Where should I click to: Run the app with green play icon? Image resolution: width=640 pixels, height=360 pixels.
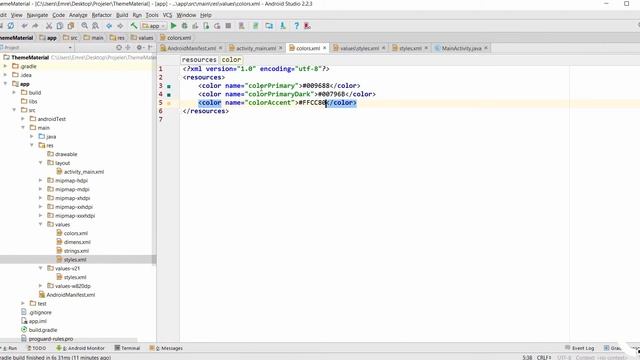click(x=173, y=26)
